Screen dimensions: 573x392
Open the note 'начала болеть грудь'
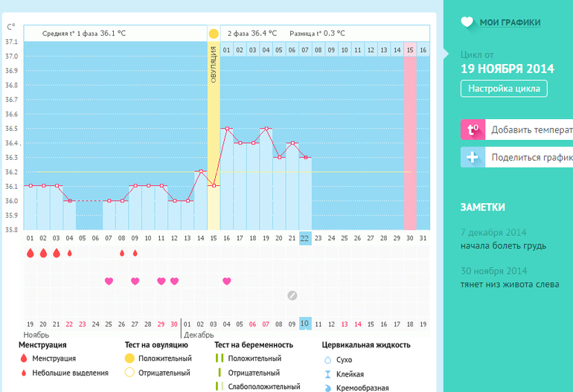point(503,245)
